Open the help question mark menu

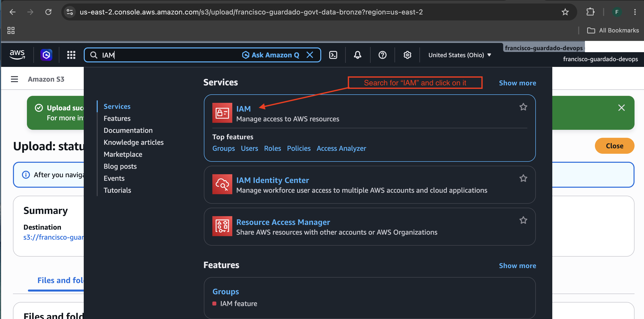(x=382, y=55)
